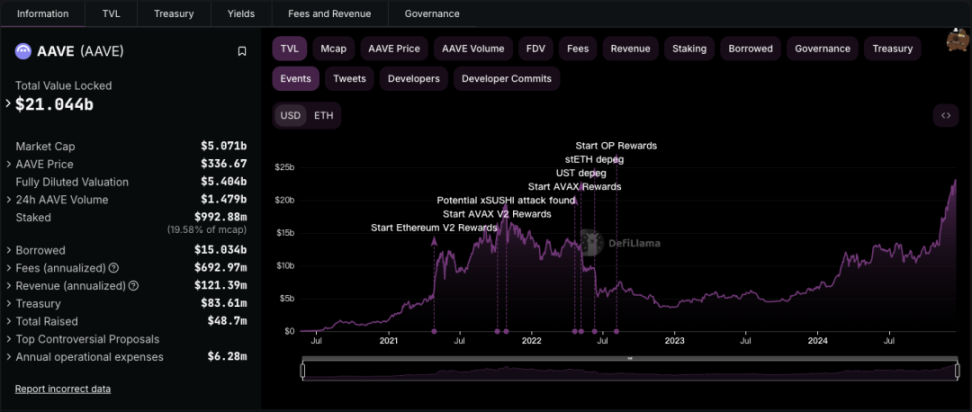The width and height of the screenshot is (972, 412).
Task: Toggle the Mcap chart series
Action: pyautogui.click(x=333, y=49)
